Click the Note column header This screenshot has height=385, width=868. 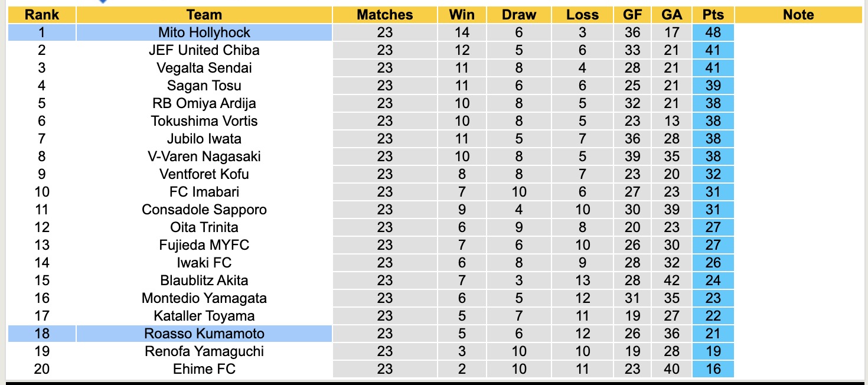click(x=798, y=15)
